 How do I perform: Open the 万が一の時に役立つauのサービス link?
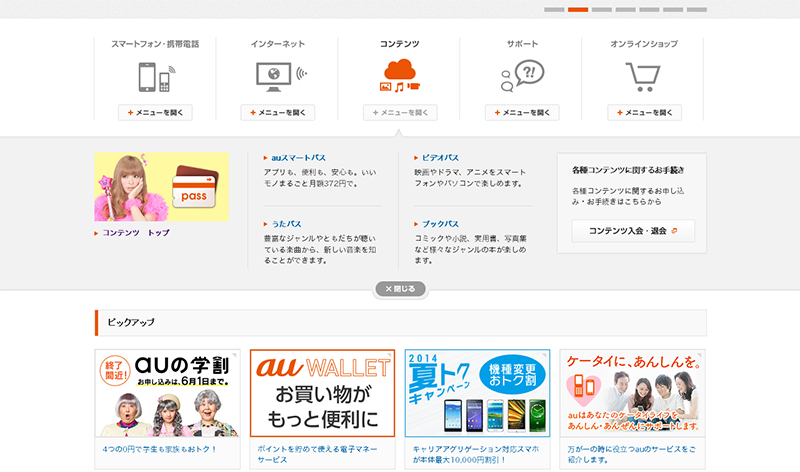coord(631,454)
